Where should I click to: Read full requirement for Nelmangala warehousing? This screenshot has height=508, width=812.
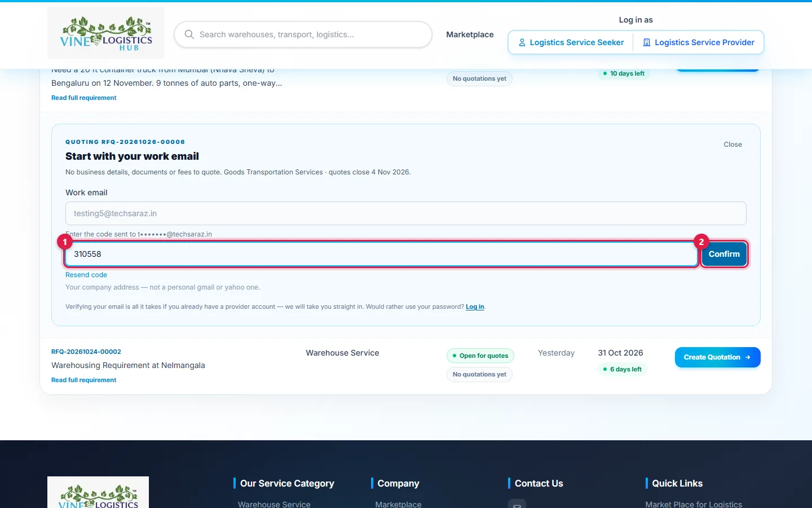(83, 380)
